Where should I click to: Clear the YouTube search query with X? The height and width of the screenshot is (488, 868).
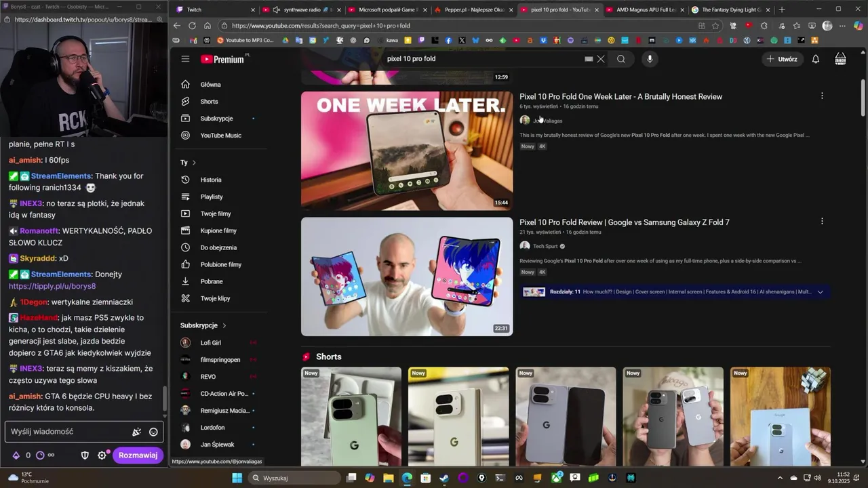coord(600,59)
